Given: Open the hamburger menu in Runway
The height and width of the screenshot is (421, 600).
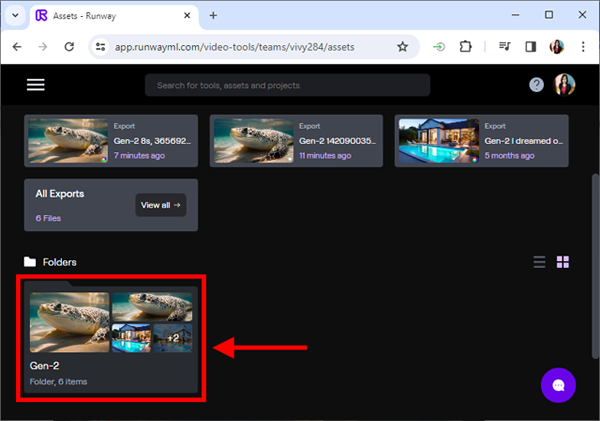Looking at the screenshot, I should click(x=36, y=85).
